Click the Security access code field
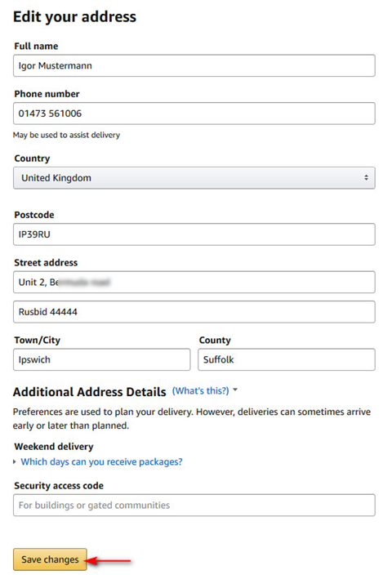The image size is (392, 588). point(194,506)
